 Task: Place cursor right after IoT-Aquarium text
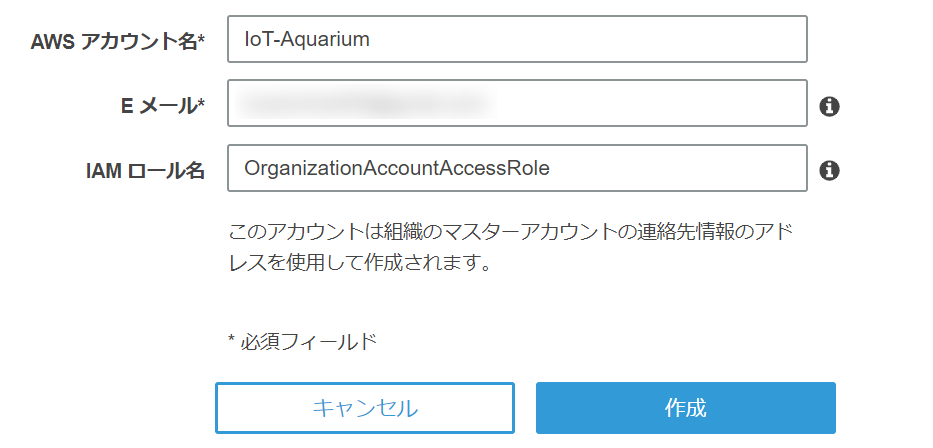(x=372, y=40)
